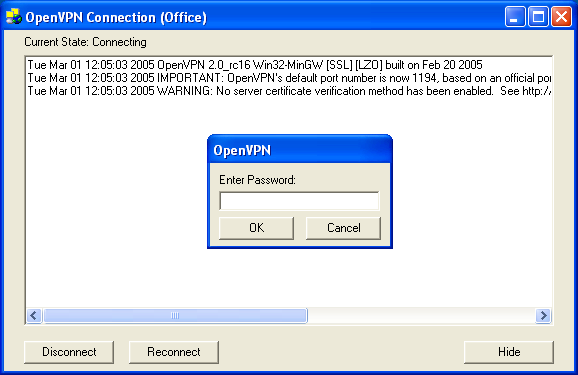This screenshot has width=578, height=375.
Task: Click the OpenVPN network icon in title bar
Action: point(14,16)
